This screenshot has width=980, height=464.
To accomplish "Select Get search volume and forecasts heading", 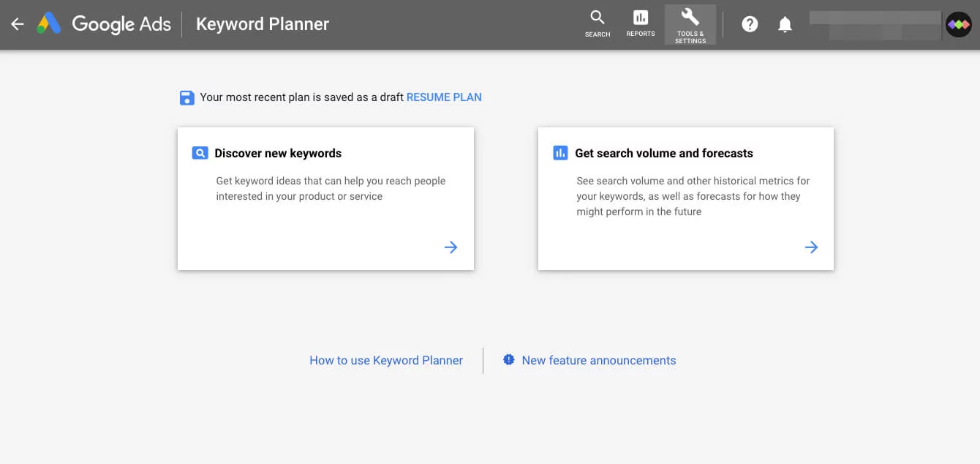I will [x=664, y=153].
